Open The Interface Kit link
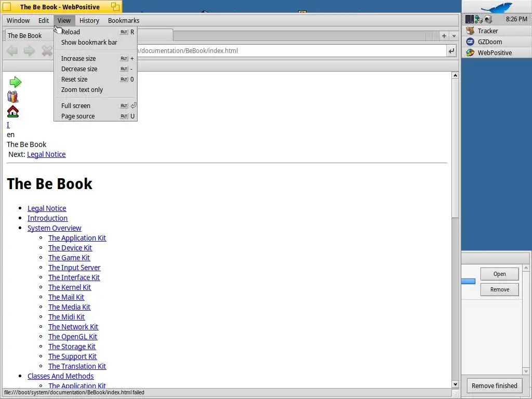 [74, 277]
